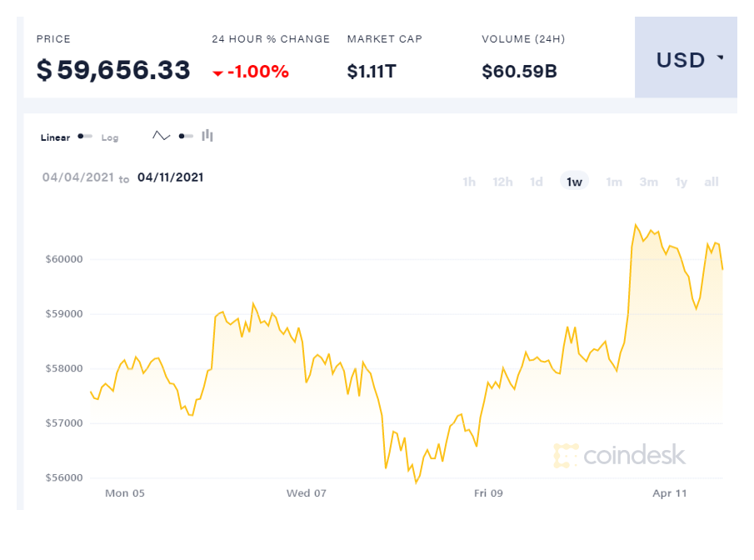Click the line chart type icon

tap(161, 136)
